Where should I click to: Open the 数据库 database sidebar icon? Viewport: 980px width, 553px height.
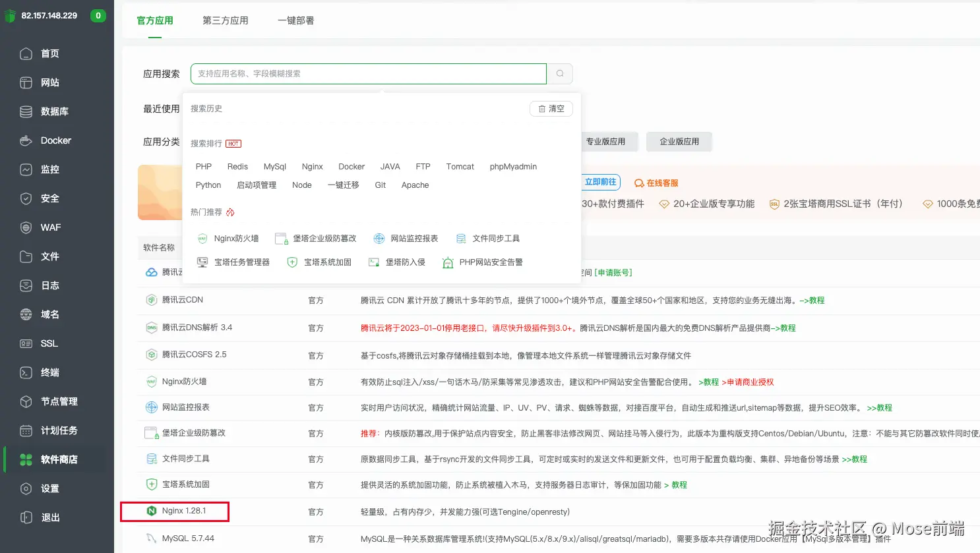pyautogui.click(x=26, y=111)
